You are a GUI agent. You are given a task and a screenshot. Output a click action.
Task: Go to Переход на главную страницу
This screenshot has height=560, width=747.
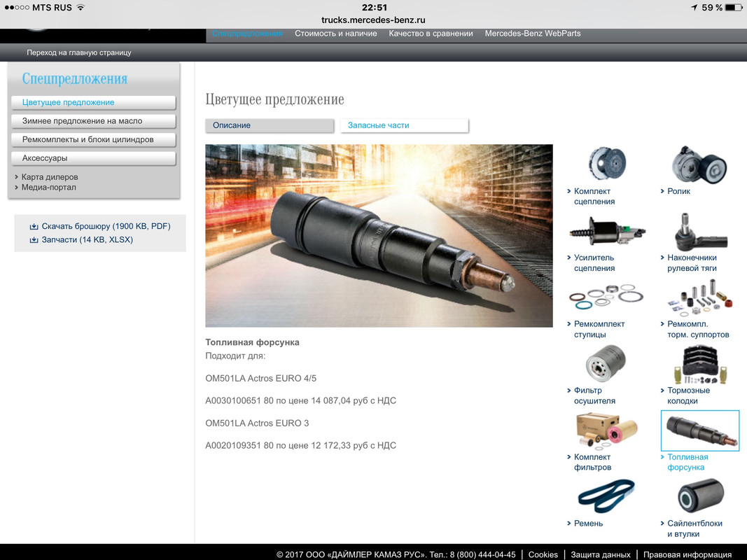79,52
